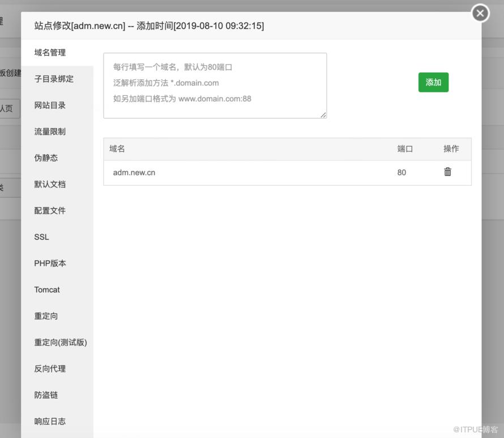Switch to the PHP版本 tab
Screen dimensions: 504x438
(57, 263)
